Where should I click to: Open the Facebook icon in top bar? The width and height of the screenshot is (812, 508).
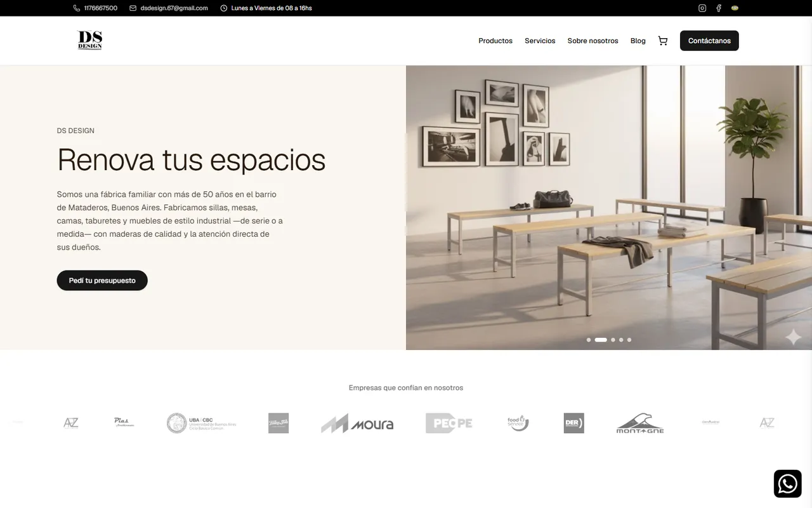719,8
